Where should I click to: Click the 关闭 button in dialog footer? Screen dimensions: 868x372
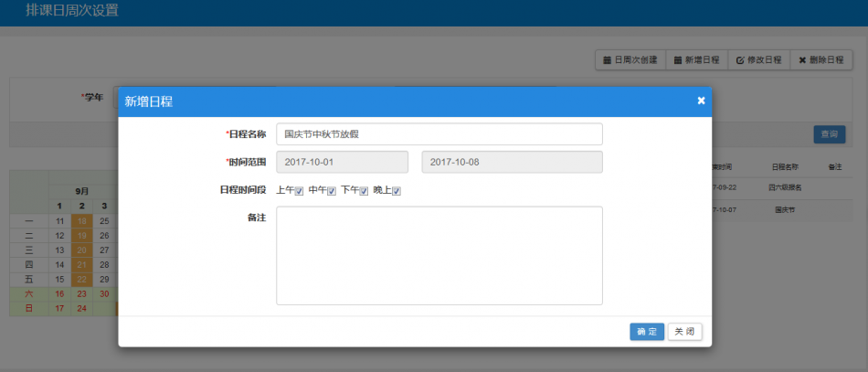point(685,332)
